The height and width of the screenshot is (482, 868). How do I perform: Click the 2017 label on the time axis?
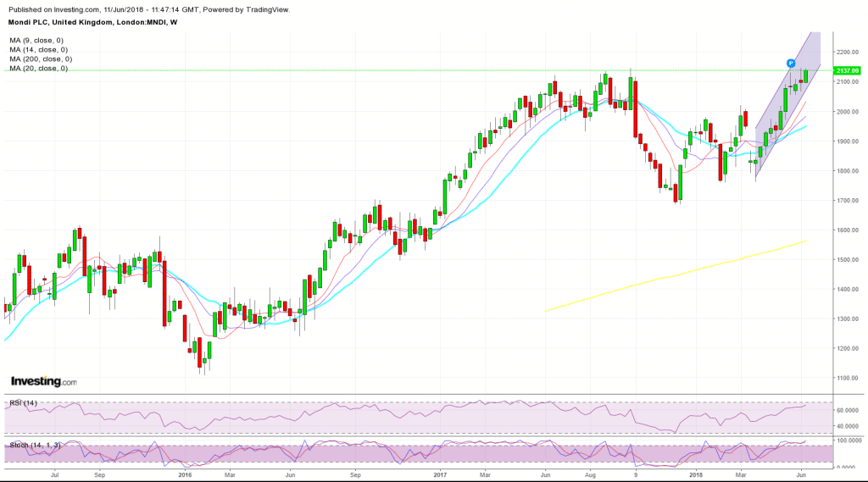coord(440,475)
